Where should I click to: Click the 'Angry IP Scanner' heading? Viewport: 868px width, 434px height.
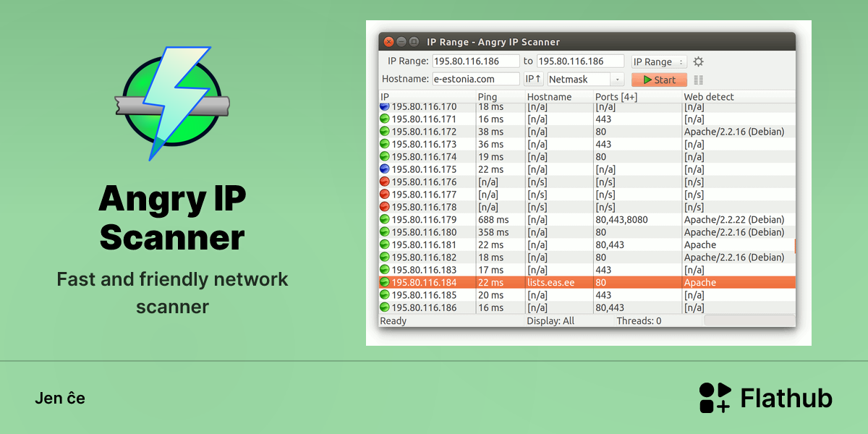click(172, 217)
